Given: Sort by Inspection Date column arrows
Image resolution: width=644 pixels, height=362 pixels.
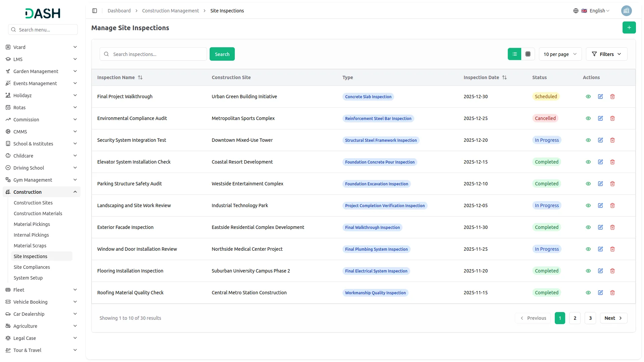Looking at the screenshot, I should [504, 77].
